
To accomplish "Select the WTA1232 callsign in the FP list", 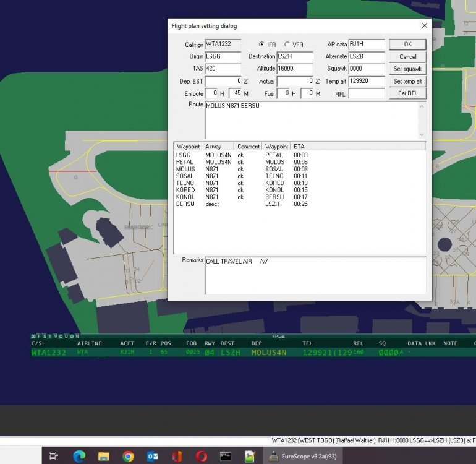I will pos(48,353).
